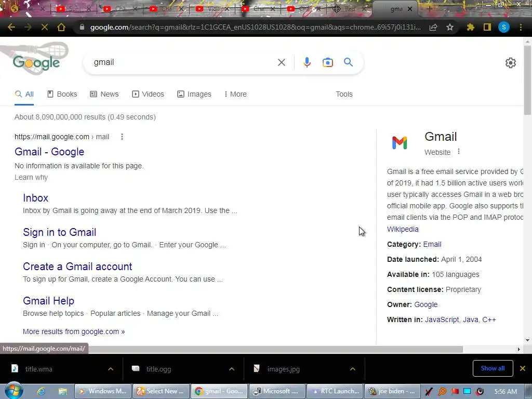The height and width of the screenshot is (399, 532).
Task: Select the All results tab
Action: point(24,94)
